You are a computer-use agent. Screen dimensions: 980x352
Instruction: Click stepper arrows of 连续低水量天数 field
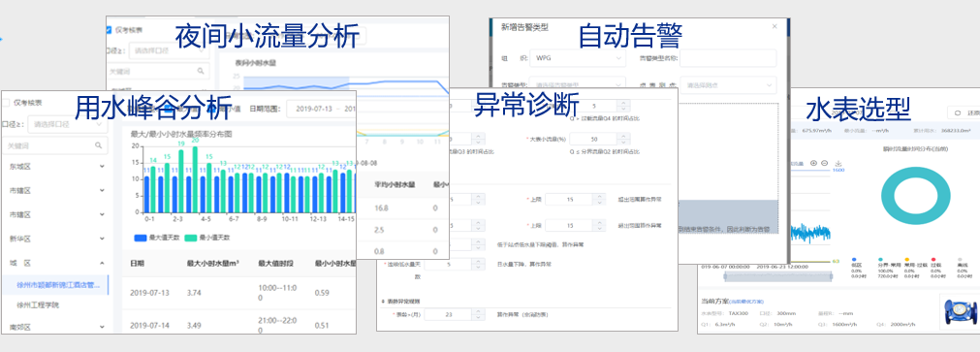click(x=479, y=265)
